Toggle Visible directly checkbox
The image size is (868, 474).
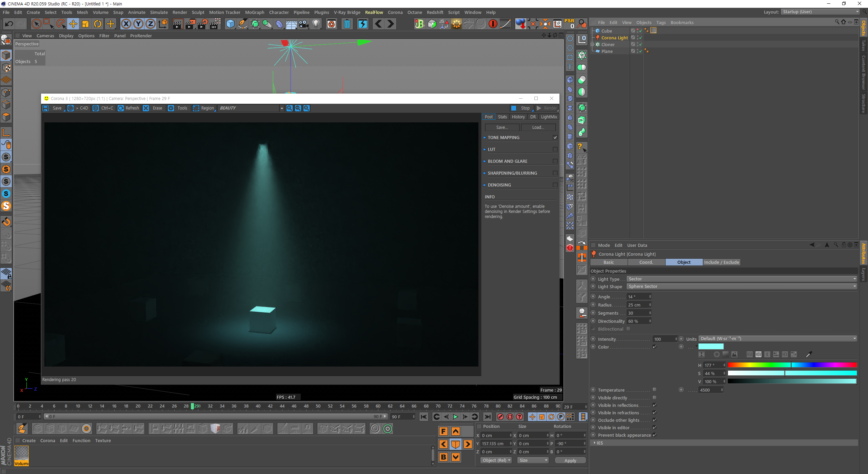click(x=654, y=397)
